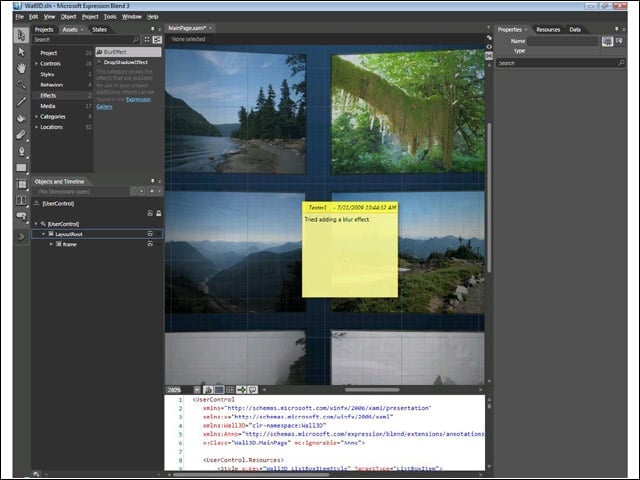Click the Assets search field
This screenshot has width=640, height=480.
click(x=82, y=40)
